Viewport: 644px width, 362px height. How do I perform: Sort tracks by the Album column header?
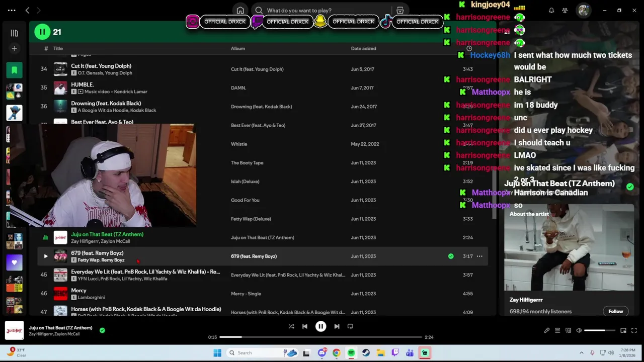tap(238, 49)
